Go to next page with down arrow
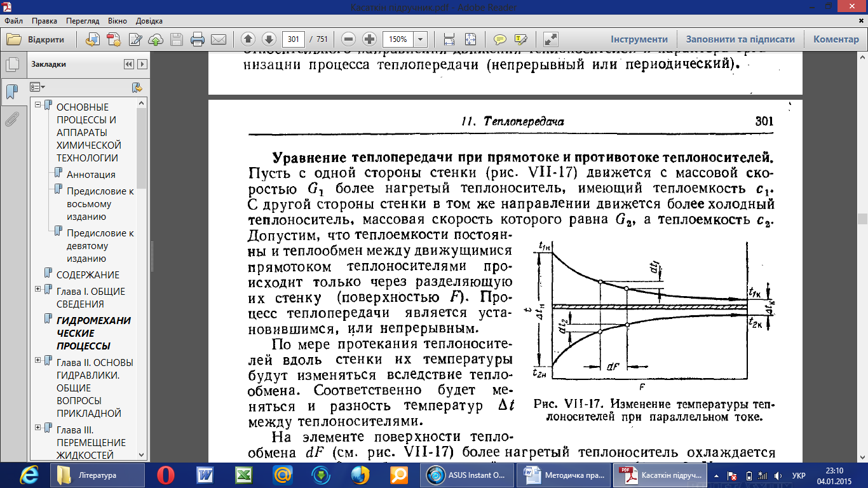Image resolution: width=868 pixels, height=488 pixels. point(268,39)
